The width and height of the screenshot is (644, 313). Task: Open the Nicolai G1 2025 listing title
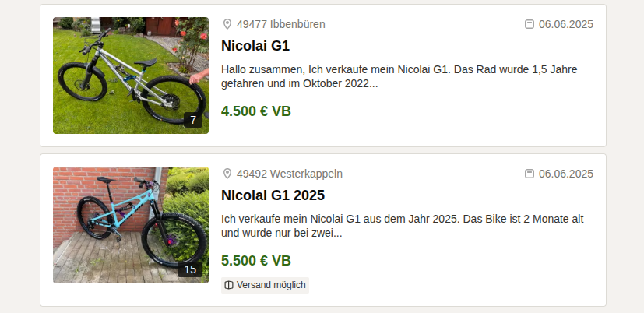[x=273, y=195]
